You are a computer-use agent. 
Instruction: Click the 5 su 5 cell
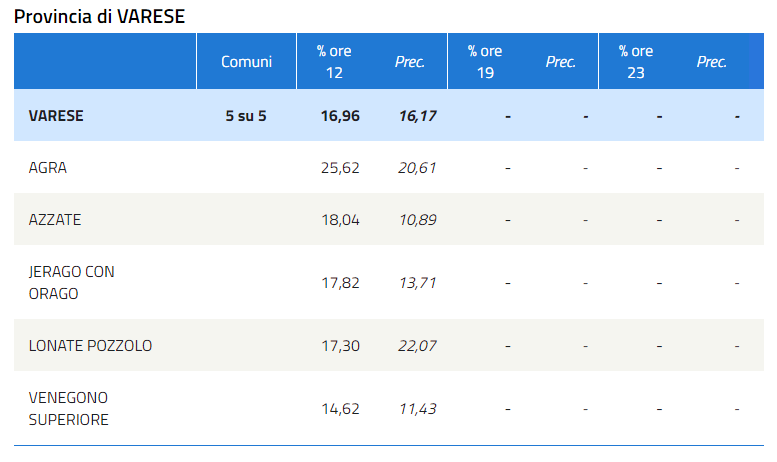tap(246, 116)
